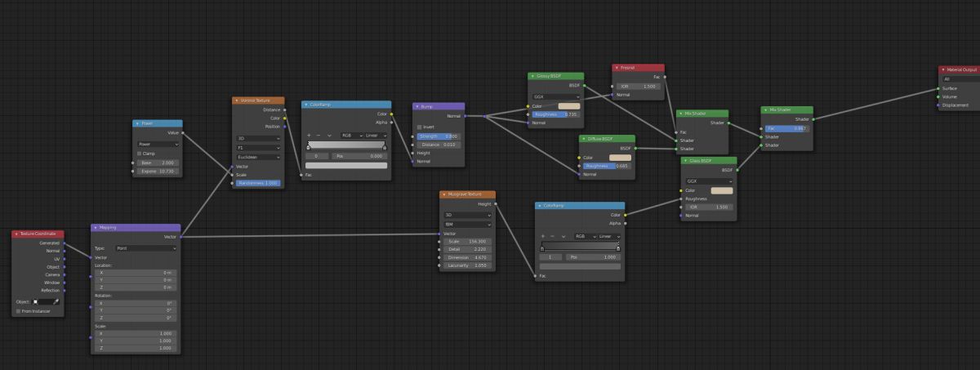
Task: Click the Volume input socket of Material Output
Action: (x=938, y=96)
